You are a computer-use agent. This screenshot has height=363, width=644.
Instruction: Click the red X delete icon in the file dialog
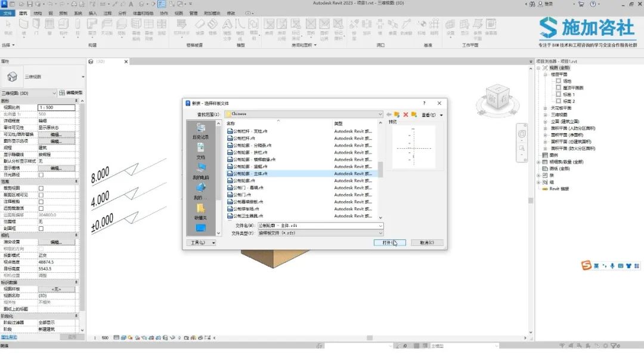click(x=406, y=115)
